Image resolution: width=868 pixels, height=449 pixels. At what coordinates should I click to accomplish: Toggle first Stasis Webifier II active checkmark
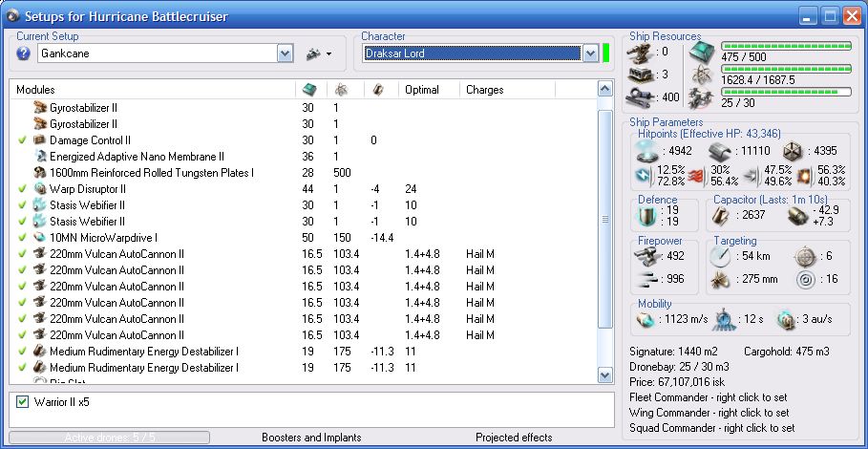[x=22, y=205]
